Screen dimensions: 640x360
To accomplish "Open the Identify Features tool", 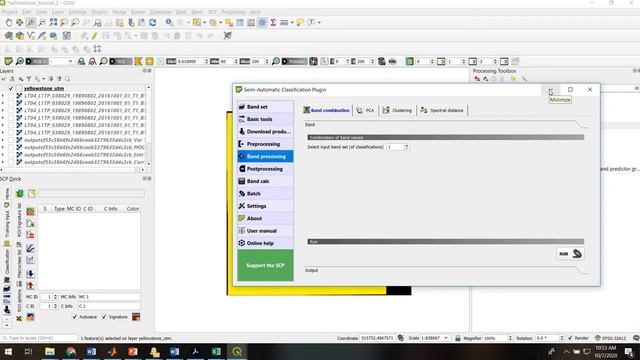I will click(169, 22).
